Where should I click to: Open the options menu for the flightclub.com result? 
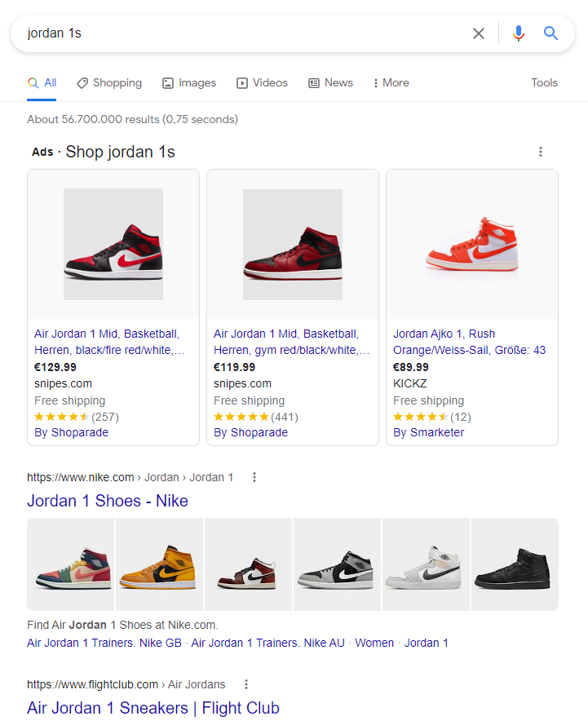tap(246, 684)
